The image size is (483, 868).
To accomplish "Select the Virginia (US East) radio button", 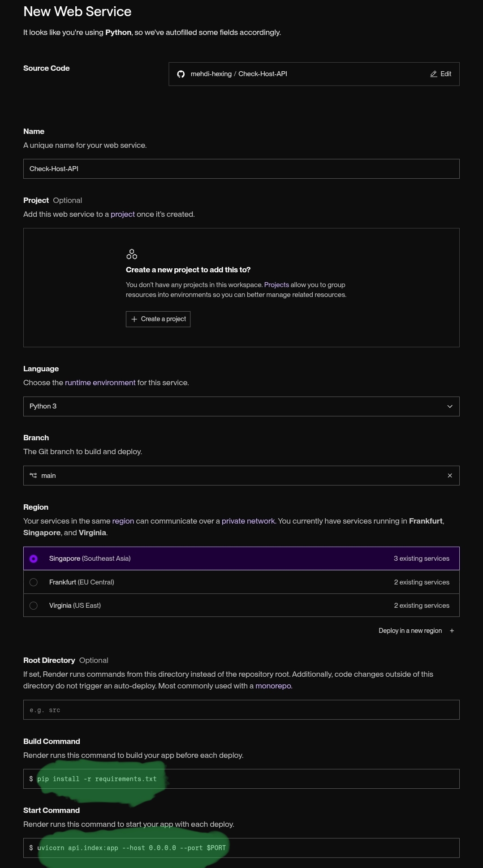I will point(34,606).
